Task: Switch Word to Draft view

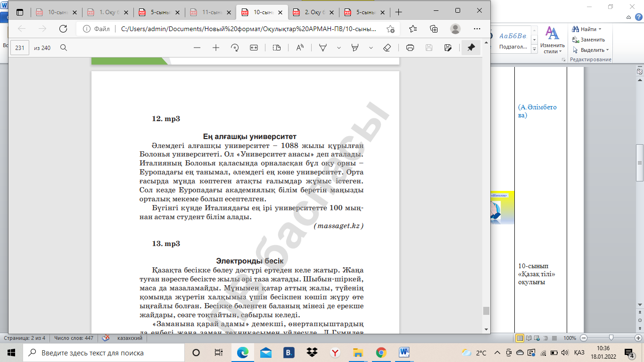Action: (x=555, y=338)
